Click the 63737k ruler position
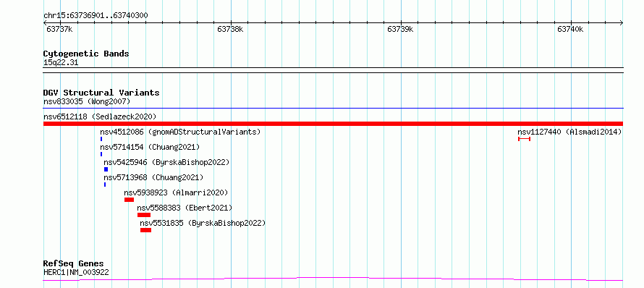The height and width of the screenshot is (288, 644). point(60,29)
